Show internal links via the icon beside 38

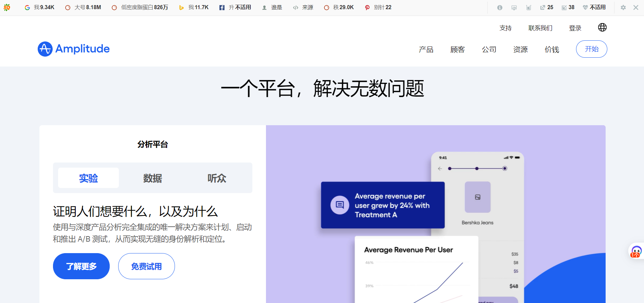(x=564, y=7)
